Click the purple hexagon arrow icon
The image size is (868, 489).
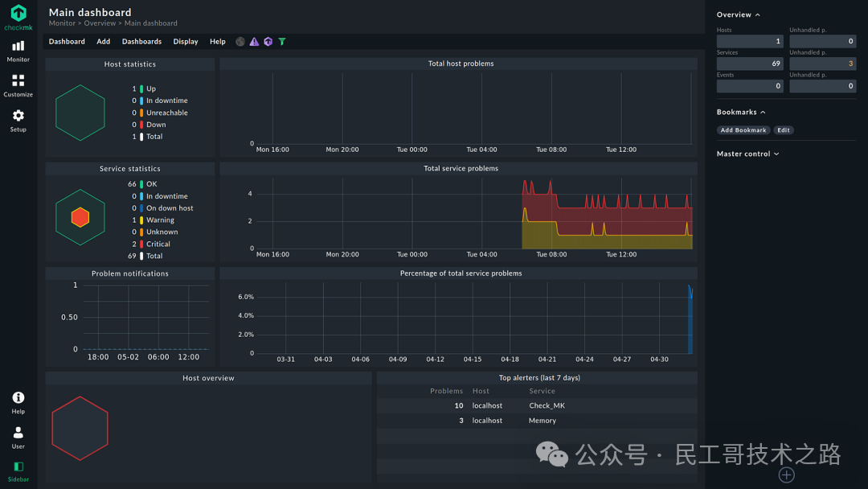point(268,42)
